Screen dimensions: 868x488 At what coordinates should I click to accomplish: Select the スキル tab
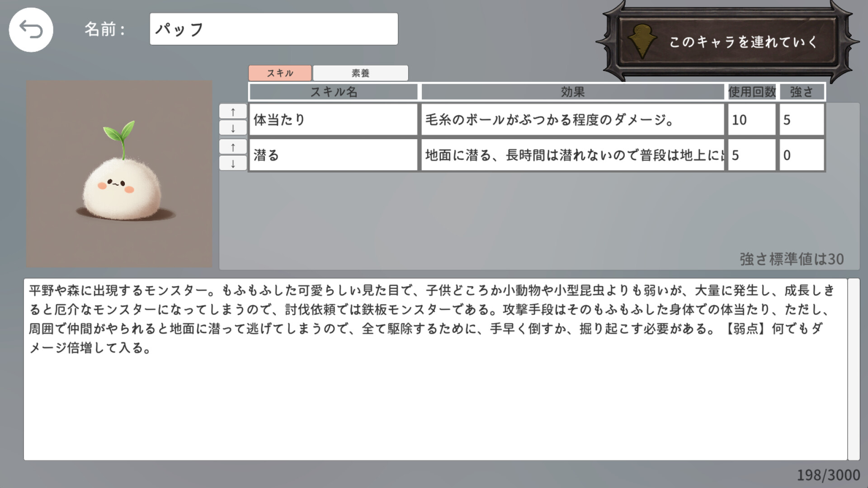(279, 73)
